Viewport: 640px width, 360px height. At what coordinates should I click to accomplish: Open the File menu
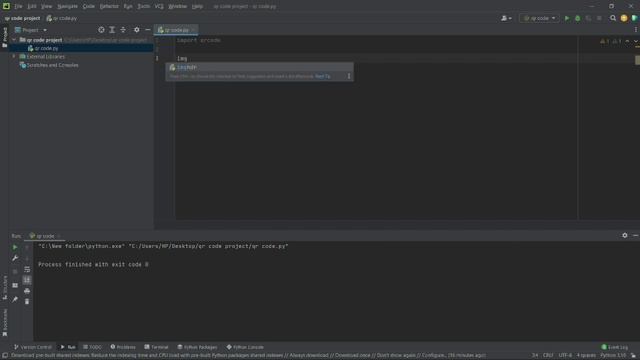coord(18,6)
